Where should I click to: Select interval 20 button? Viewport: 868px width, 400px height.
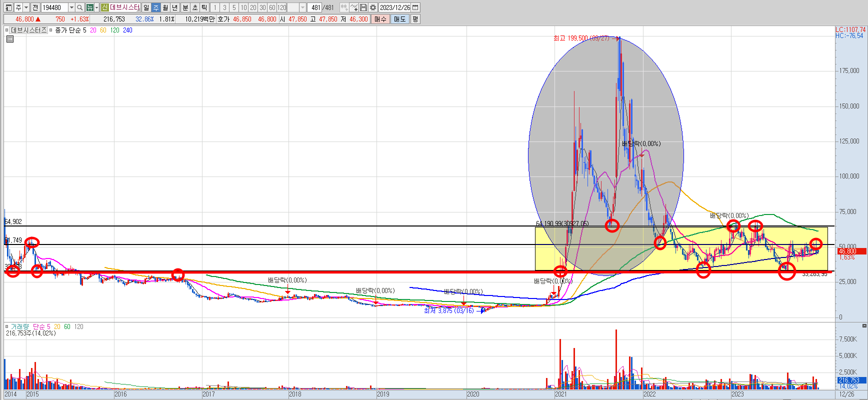pyautogui.click(x=253, y=7)
